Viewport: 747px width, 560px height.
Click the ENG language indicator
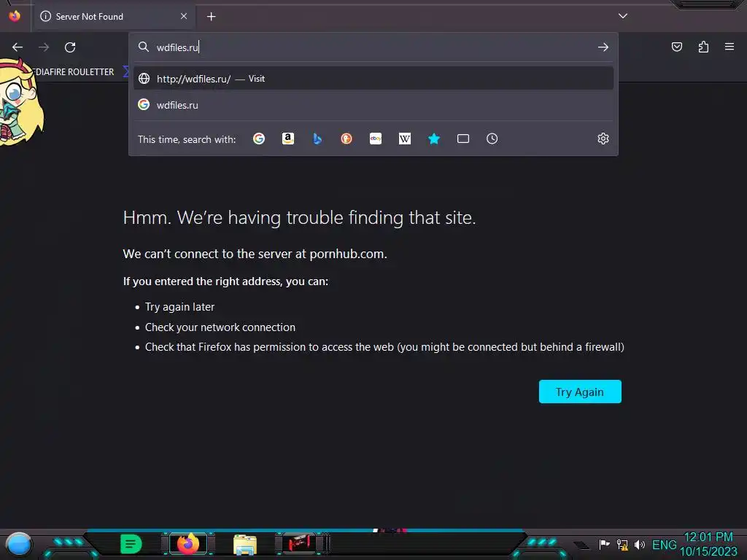tap(664, 545)
